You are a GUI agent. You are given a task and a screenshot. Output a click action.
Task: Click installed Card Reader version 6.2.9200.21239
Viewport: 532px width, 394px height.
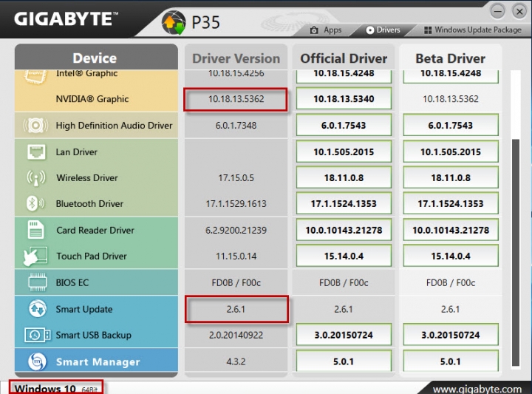tap(236, 230)
